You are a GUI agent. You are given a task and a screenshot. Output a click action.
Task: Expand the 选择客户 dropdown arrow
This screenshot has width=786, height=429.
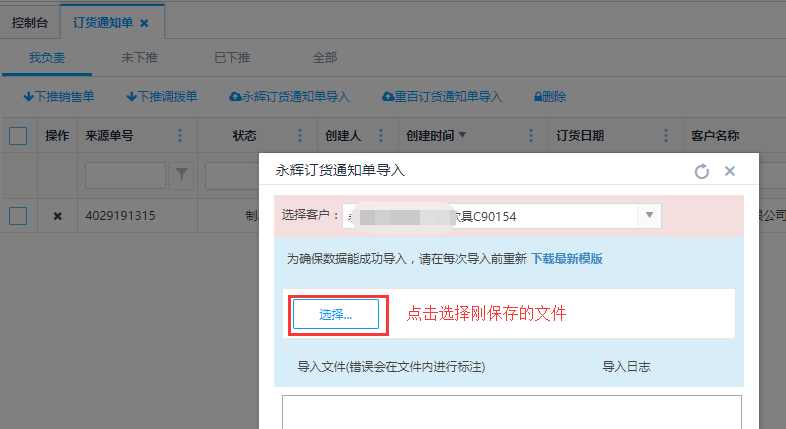tap(650, 215)
